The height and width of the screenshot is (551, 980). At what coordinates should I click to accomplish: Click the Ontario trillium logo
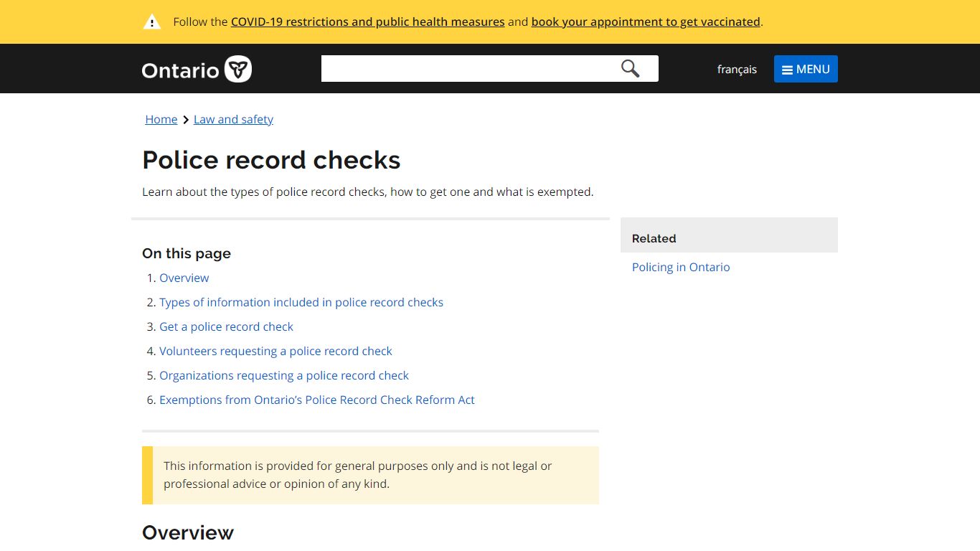[238, 69]
